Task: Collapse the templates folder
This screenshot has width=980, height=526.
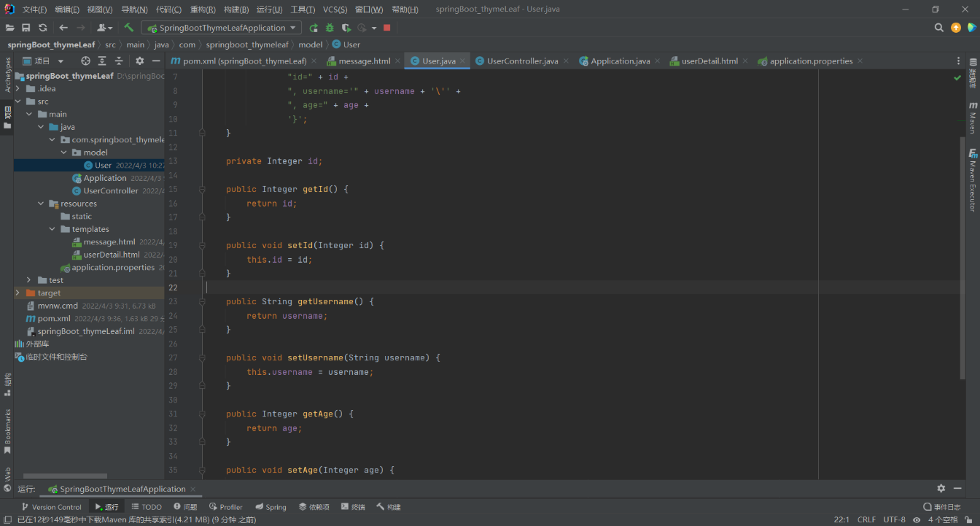Action: click(52, 229)
